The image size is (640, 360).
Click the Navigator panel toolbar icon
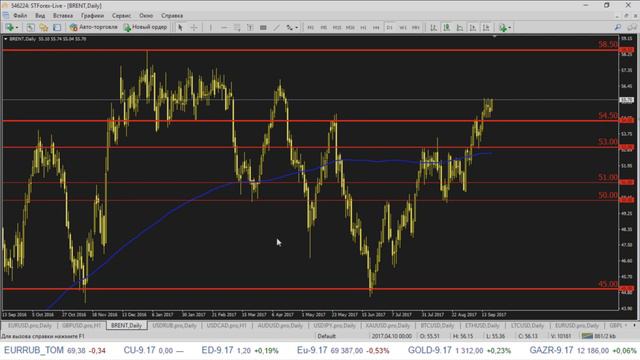tap(57, 27)
